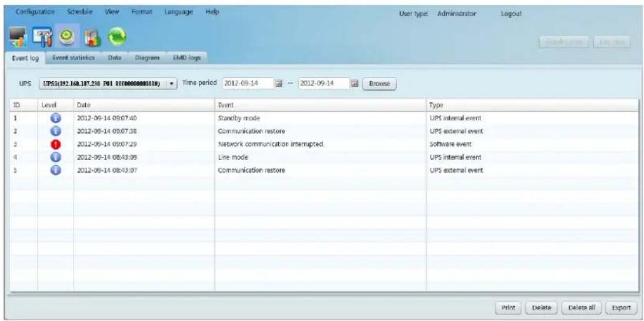This screenshot has width=644, height=321.
Task: Click the date '2012-09-14 08:43:09'
Action: click(107, 157)
